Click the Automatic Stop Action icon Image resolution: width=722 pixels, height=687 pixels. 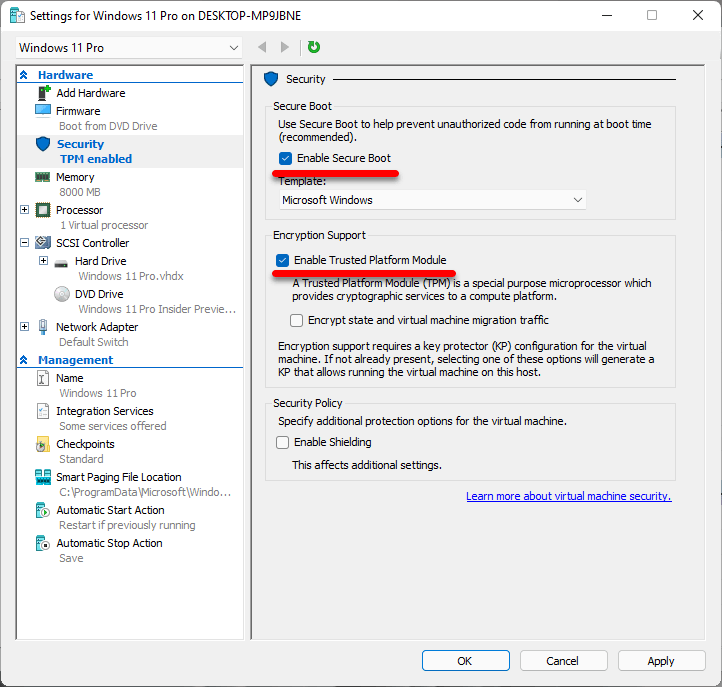tap(42, 543)
